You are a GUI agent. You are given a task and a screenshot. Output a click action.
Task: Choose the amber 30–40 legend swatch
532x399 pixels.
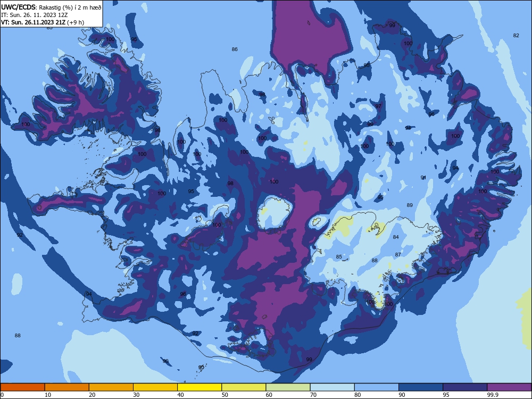155,387
